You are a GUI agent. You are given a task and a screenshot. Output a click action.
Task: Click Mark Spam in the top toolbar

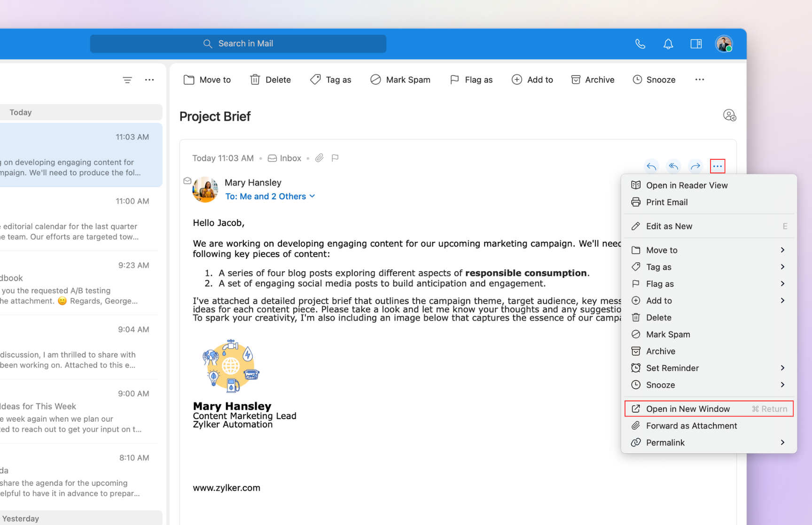(400, 80)
